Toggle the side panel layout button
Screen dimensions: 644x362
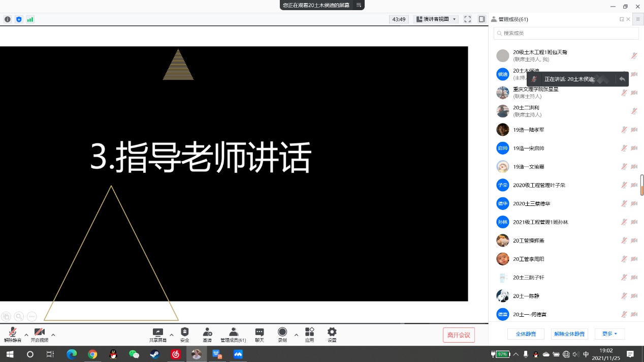pyautogui.click(x=481, y=19)
